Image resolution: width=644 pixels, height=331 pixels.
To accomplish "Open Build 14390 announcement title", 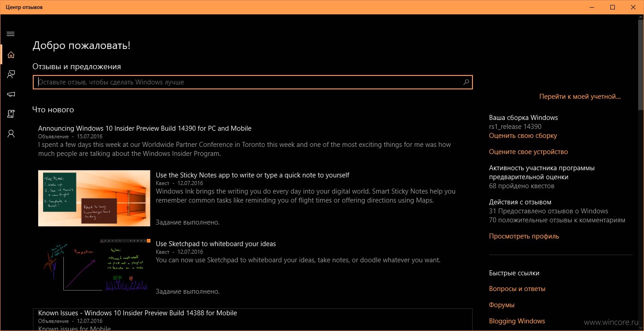I will click(145, 128).
